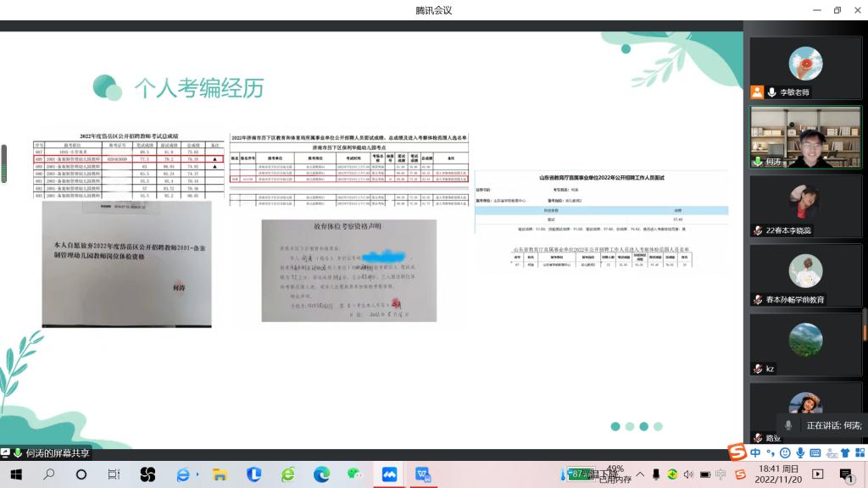Click the Windows Start button
This screenshot has width=868, height=488.
[15, 474]
